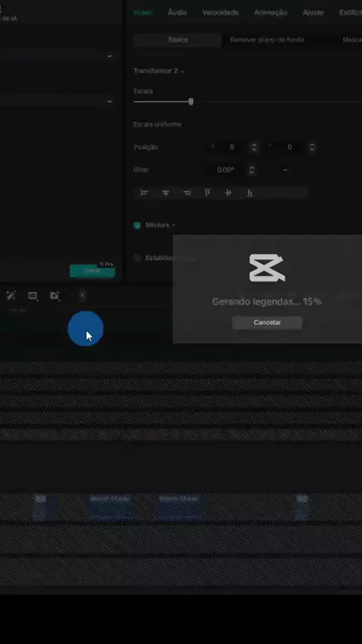Switch to the Áudio tab
The image size is (362, 644).
[177, 13]
